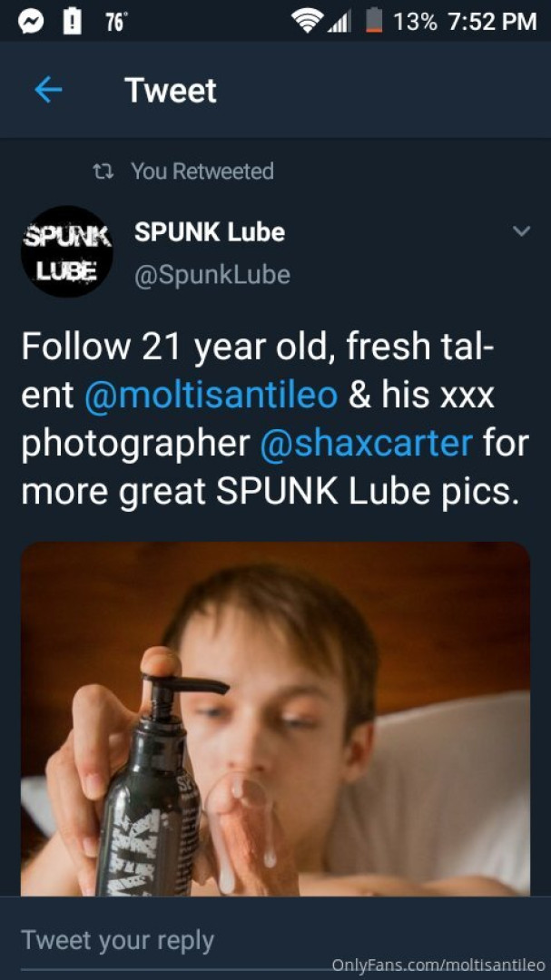
Task: Tap the 7:52 PM clock
Action: coord(492,20)
